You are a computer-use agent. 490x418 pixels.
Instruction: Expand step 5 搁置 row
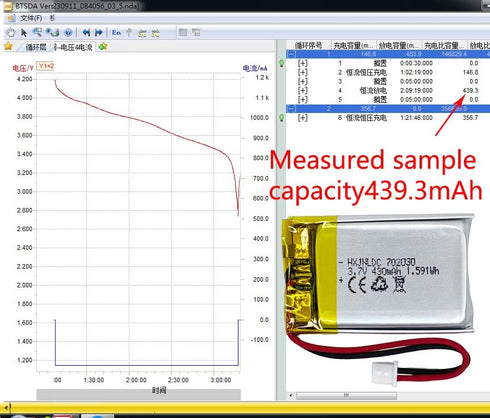(x=303, y=99)
